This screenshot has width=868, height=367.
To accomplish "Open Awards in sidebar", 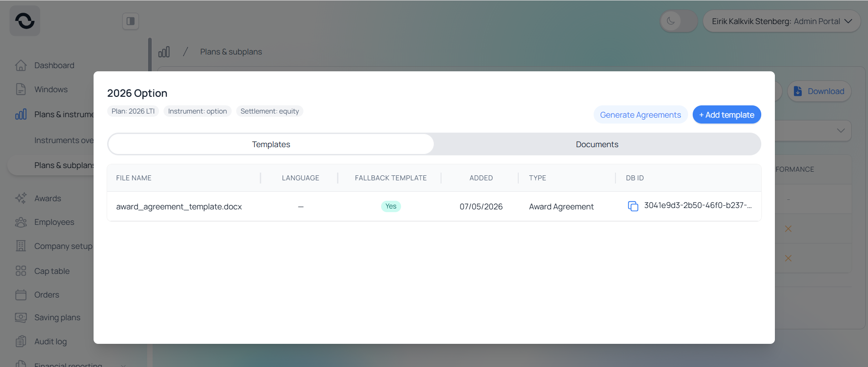I will point(48,198).
